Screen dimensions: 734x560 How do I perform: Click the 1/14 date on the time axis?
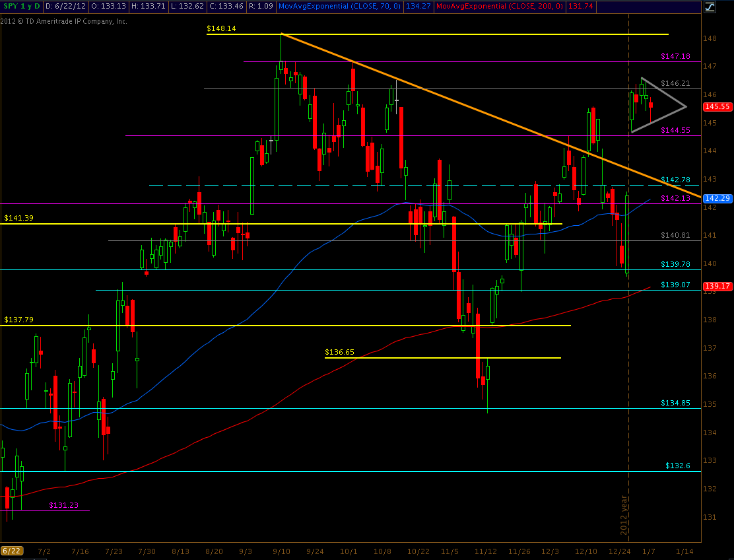click(x=685, y=551)
